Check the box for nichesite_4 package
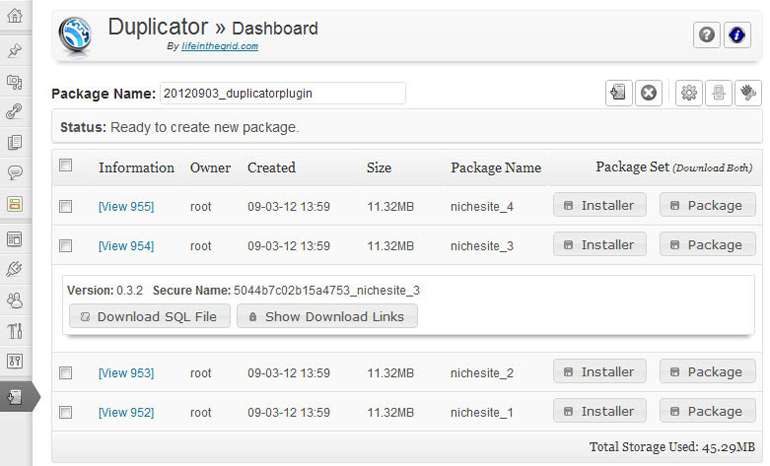 coord(66,206)
